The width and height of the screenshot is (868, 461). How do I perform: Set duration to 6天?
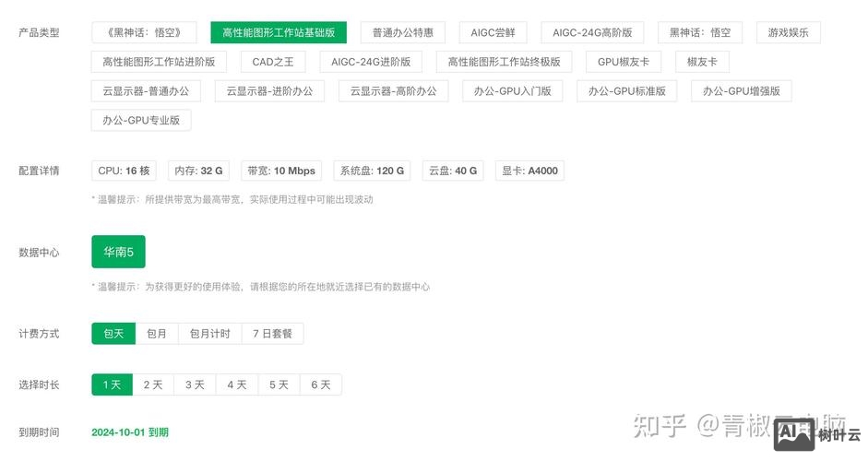click(320, 384)
